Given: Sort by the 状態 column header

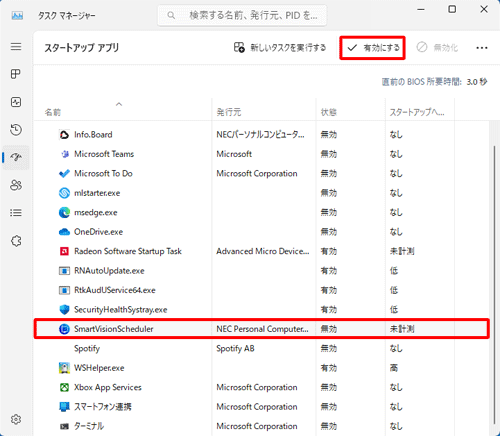Looking at the screenshot, I should tap(328, 112).
